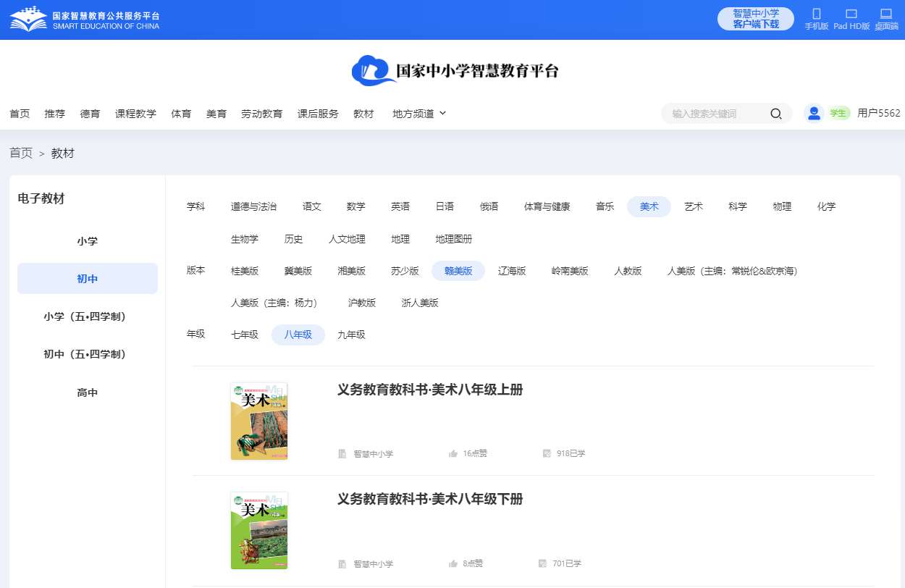Choose subject 语文
905x588 pixels.
point(312,206)
